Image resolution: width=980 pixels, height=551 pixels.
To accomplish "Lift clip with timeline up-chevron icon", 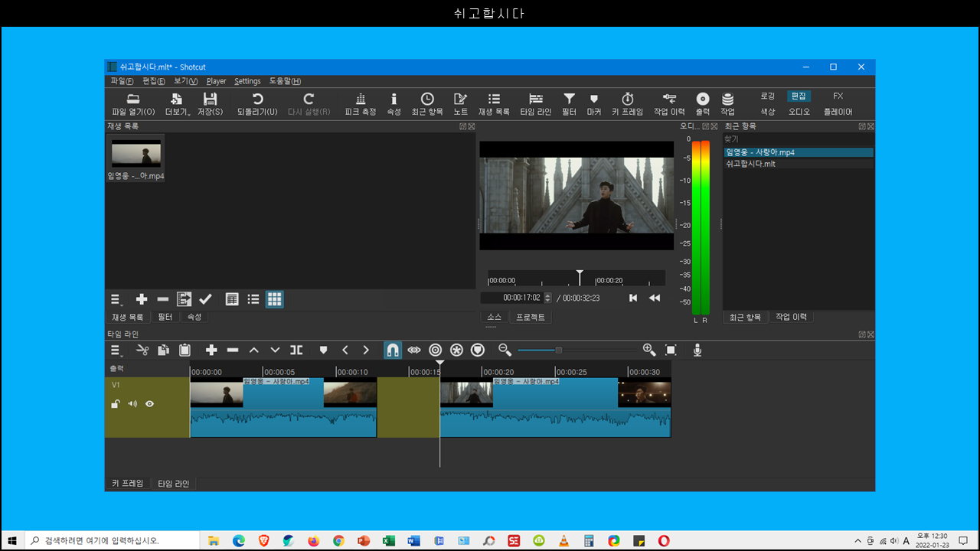I will 254,350.
